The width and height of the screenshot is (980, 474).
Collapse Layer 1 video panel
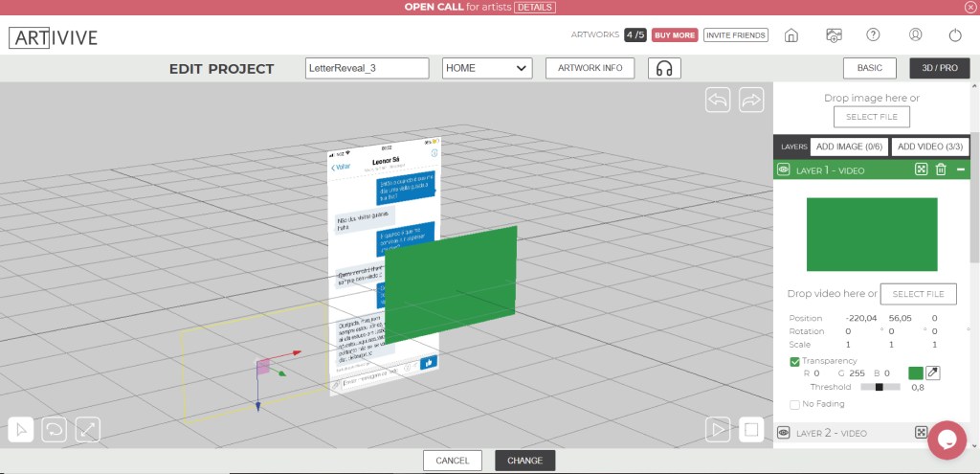(x=960, y=169)
